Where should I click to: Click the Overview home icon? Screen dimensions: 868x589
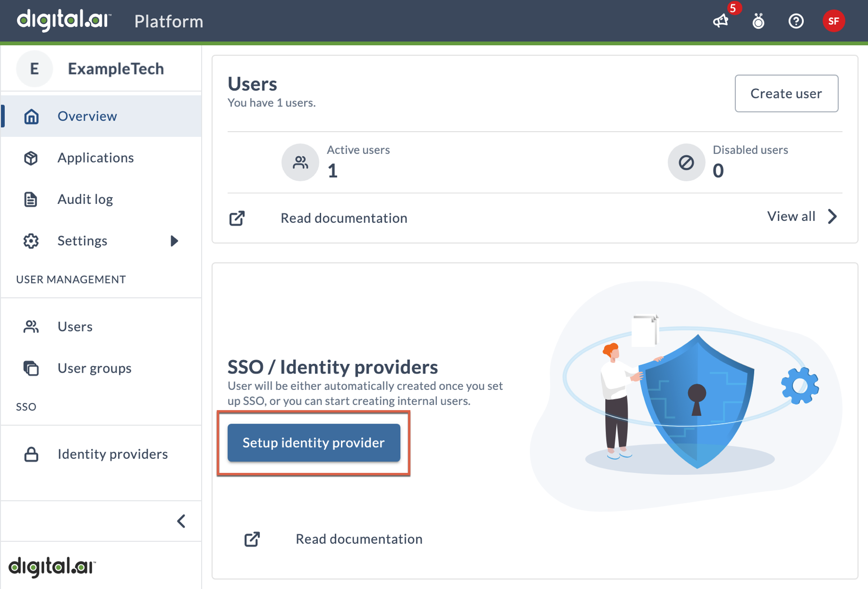(31, 116)
